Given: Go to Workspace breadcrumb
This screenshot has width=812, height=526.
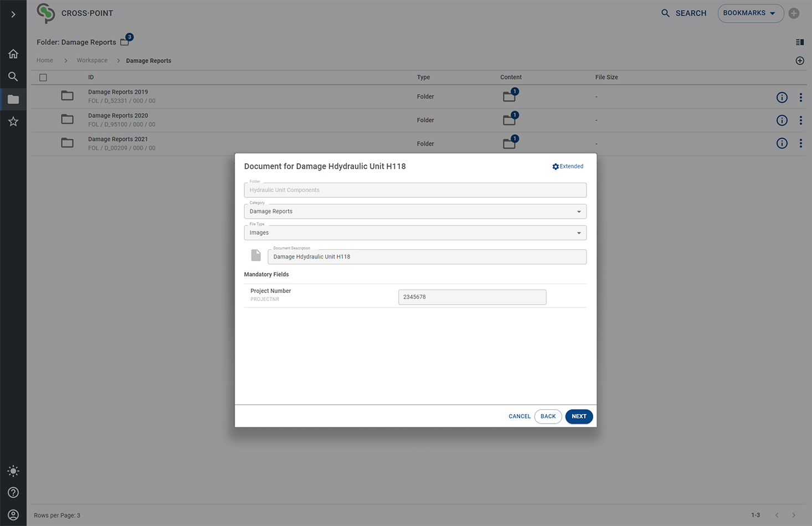Looking at the screenshot, I should [x=92, y=60].
